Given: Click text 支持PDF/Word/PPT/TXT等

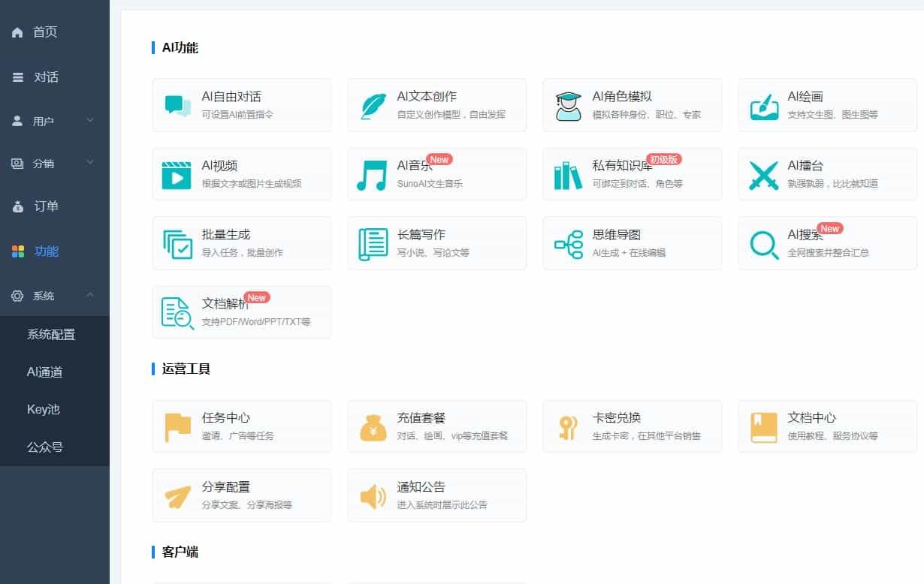Looking at the screenshot, I should click(256, 322).
